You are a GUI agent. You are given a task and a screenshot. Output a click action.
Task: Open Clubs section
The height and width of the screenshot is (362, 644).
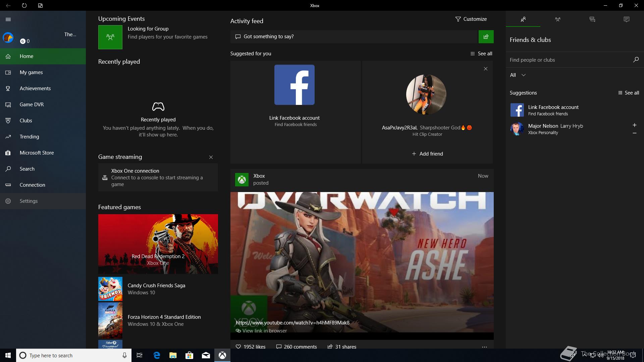[43, 121]
